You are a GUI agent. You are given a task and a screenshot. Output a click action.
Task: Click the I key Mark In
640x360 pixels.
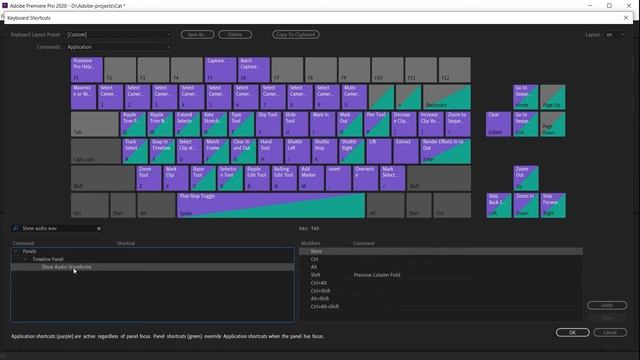[322, 124]
